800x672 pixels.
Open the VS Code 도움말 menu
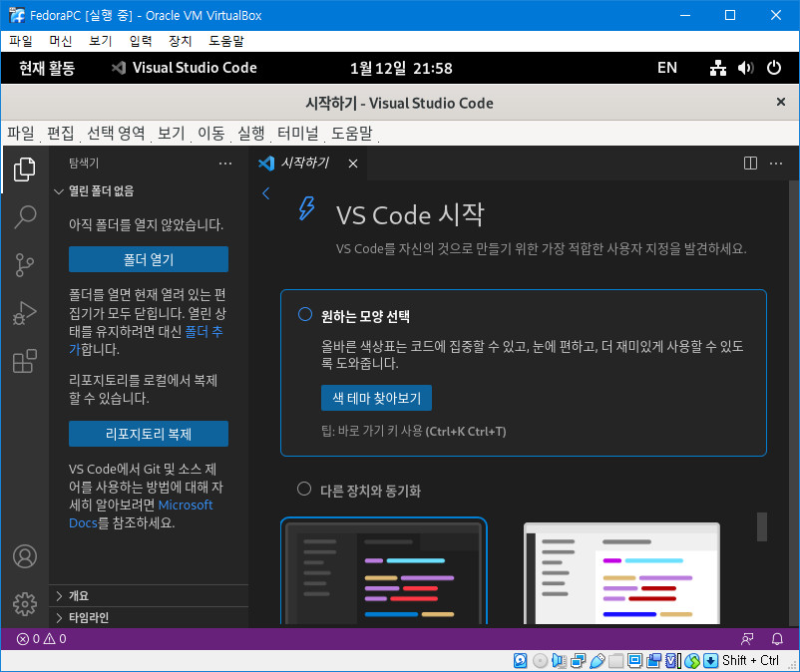[352, 133]
